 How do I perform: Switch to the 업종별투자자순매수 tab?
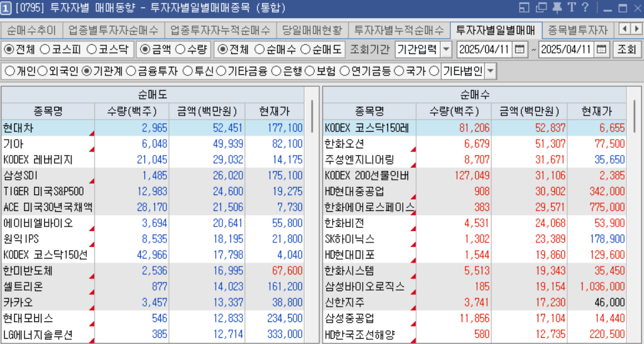(113, 30)
